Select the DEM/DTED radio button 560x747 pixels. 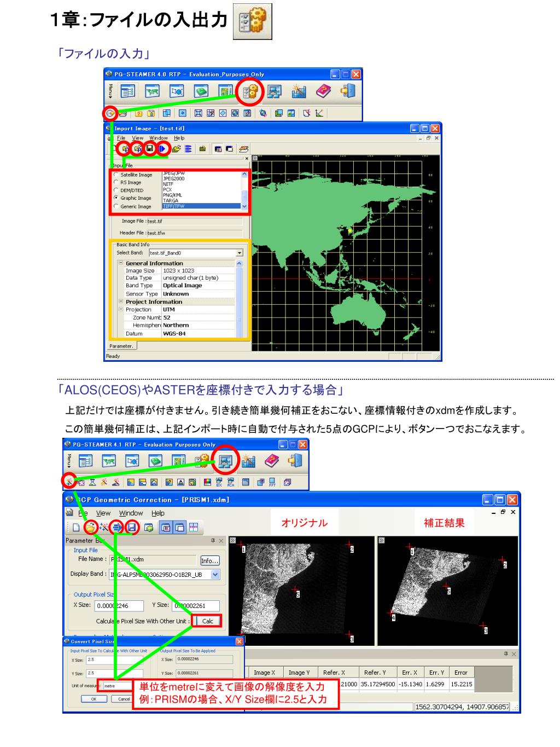(x=116, y=190)
